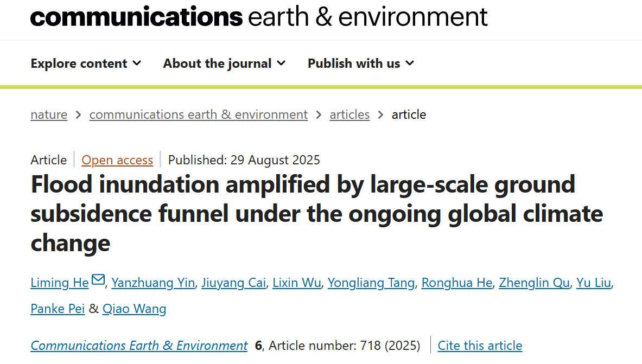The width and height of the screenshot is (642, 364).
Task: Open author Liming He's details
Action: coord(60,283)
